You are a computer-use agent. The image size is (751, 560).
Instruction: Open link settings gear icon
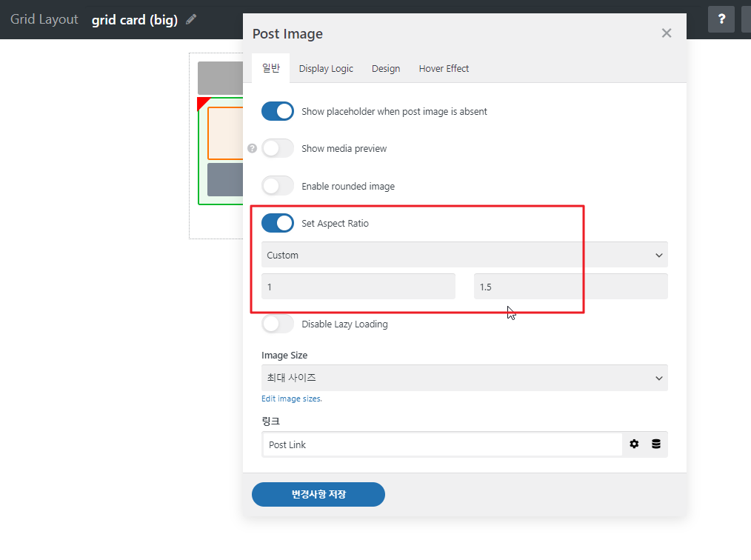[x=634, y=444]
